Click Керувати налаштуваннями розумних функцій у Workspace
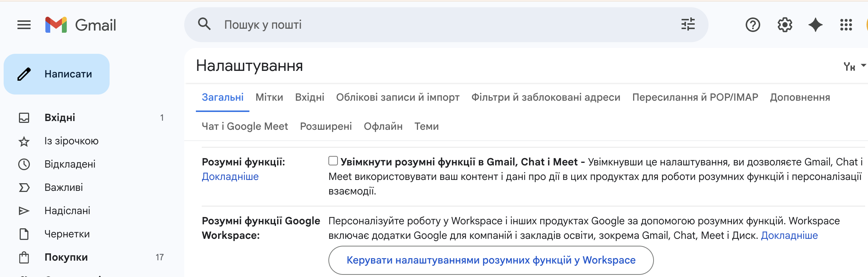868x277 pixels. coord(491,260)
